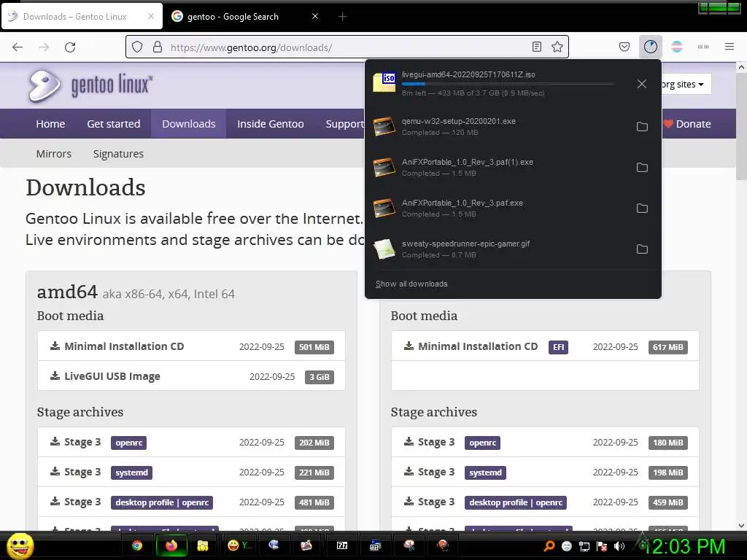
Task: Select Downloads in the site navigation
Action: tap(189, 124)
